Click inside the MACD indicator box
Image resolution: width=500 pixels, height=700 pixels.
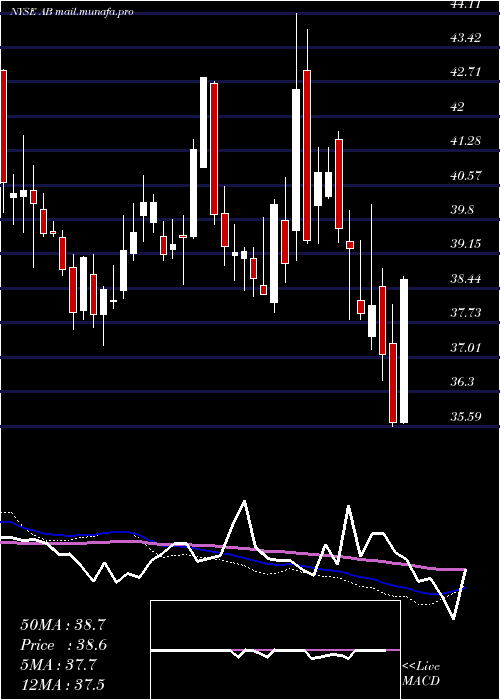click(x=275, y=650)
